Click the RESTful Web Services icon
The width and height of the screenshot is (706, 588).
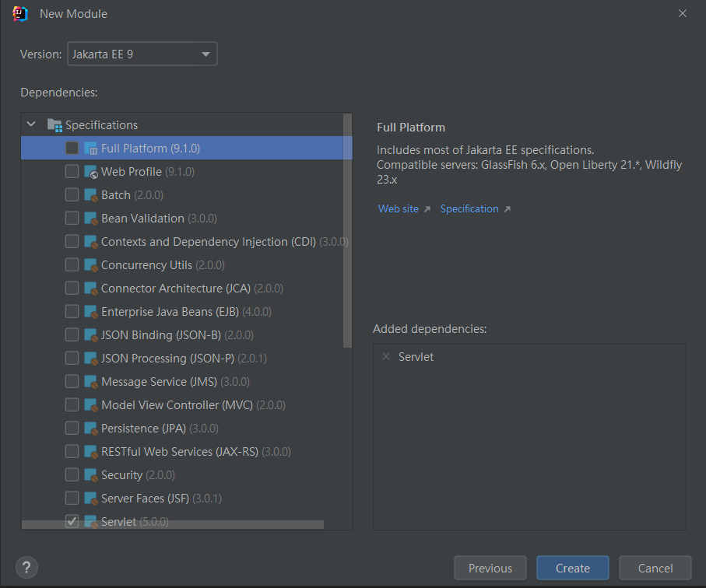pyautogui.click(x=90, y=452)
